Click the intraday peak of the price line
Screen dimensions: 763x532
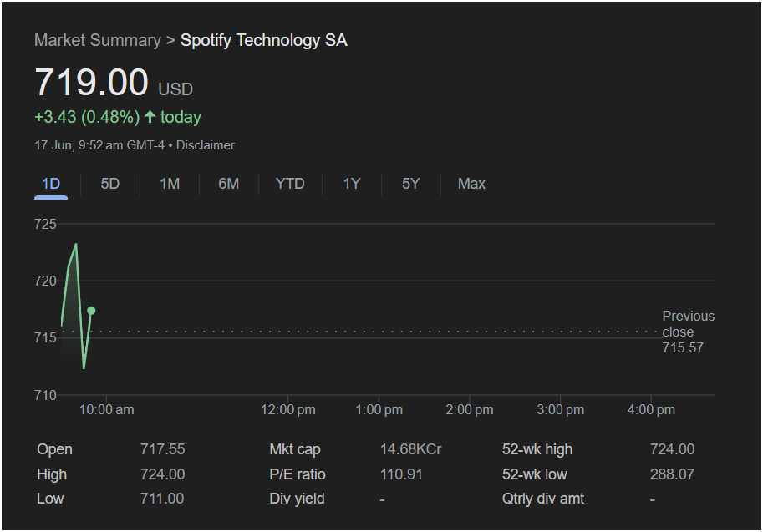(x=76, y=244)
